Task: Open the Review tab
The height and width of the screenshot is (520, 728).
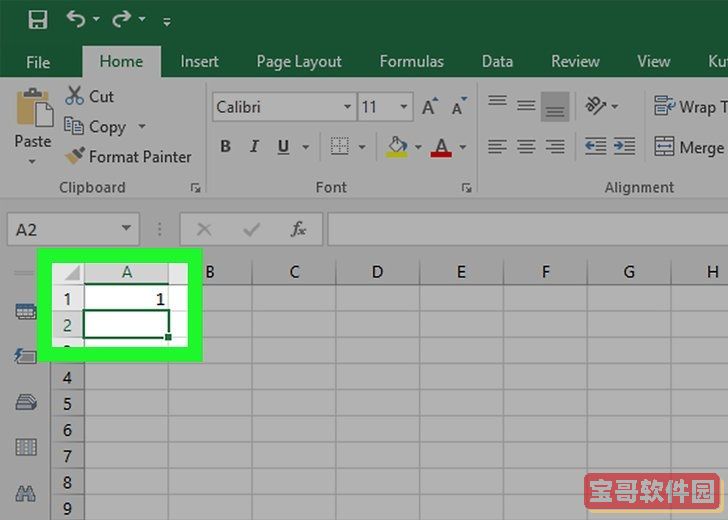Action: pos(575,61)
